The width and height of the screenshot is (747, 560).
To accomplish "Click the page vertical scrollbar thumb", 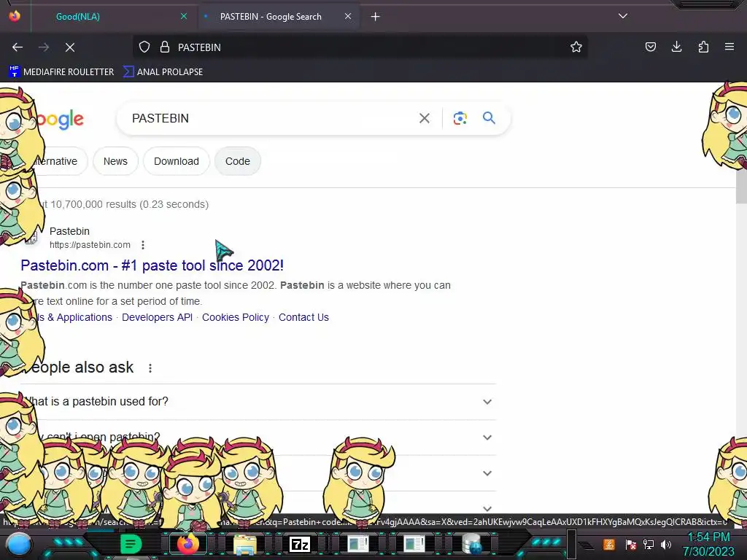I will (741, 186).
